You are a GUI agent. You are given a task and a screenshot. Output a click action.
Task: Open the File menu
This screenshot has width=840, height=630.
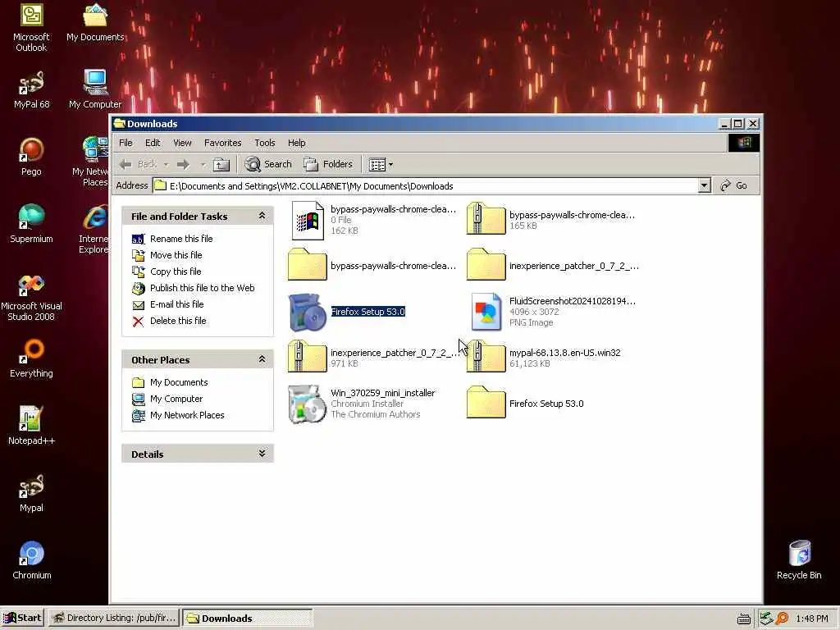coord(126,143)
